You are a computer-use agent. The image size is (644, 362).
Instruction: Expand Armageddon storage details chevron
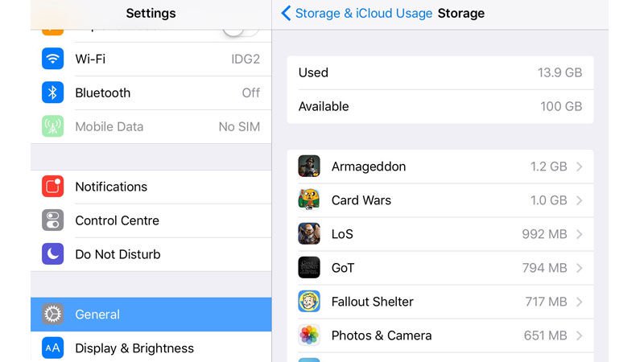coord(579,167)
